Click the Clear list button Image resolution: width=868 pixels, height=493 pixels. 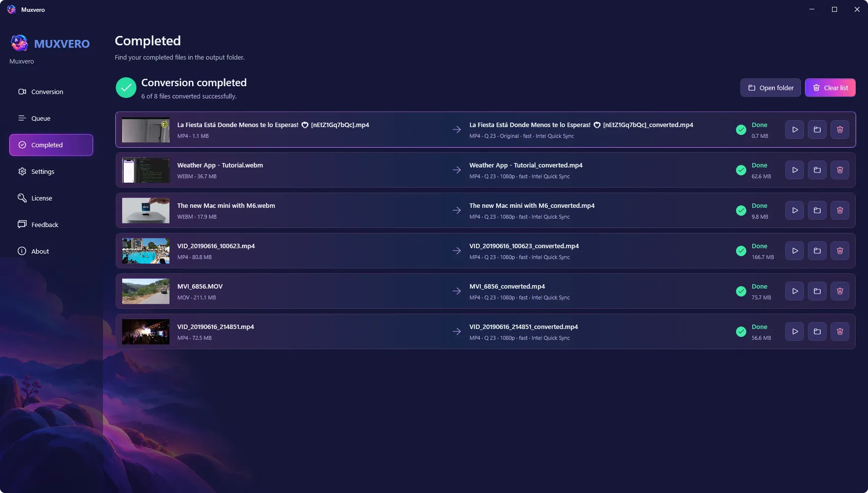coord(830,88)
